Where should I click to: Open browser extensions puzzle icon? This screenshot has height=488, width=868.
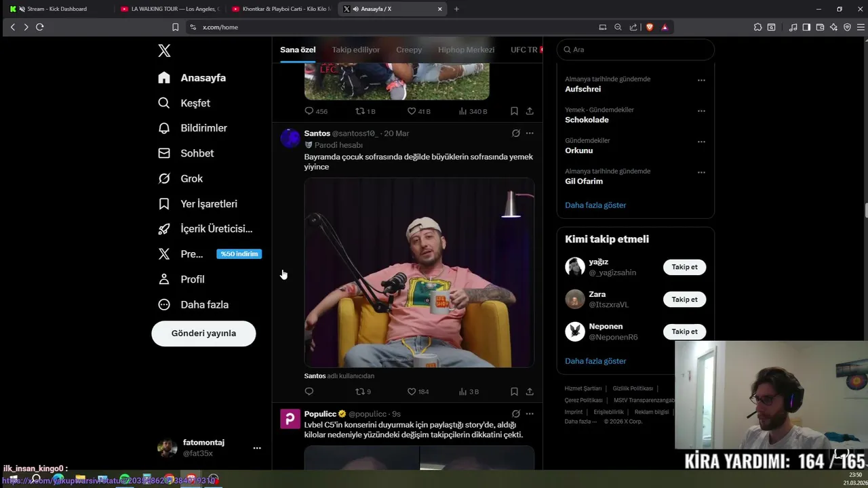coord(757,27)
